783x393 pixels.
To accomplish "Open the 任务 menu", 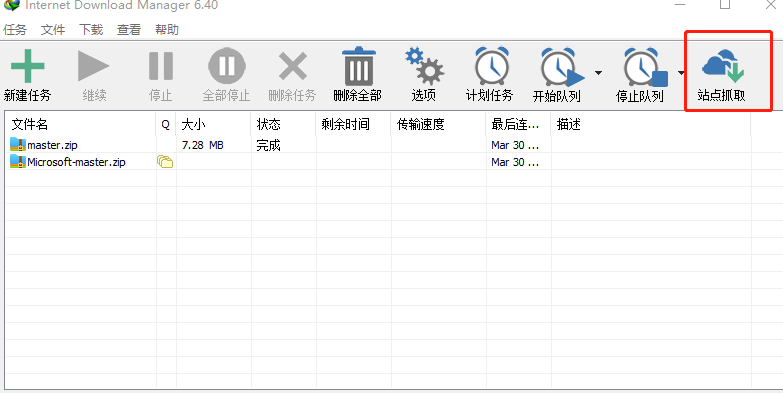I will [x=14, y=30].
